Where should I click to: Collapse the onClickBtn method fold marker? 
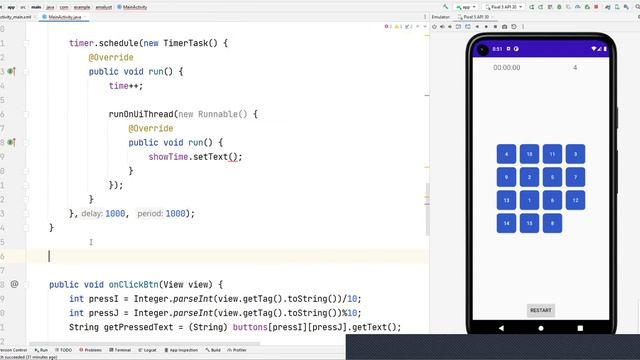(x=26, y=284)
